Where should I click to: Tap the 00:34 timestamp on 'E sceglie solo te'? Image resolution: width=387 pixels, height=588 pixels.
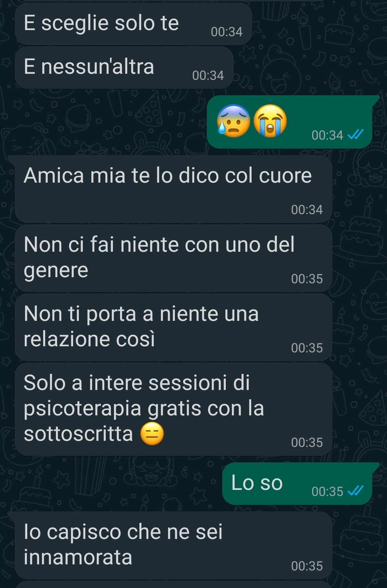click(226, 32)
